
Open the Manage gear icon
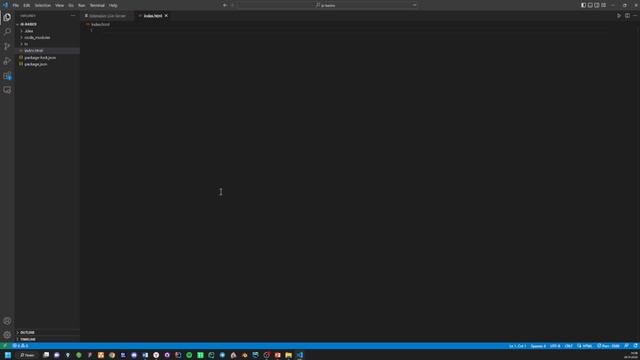7,335
